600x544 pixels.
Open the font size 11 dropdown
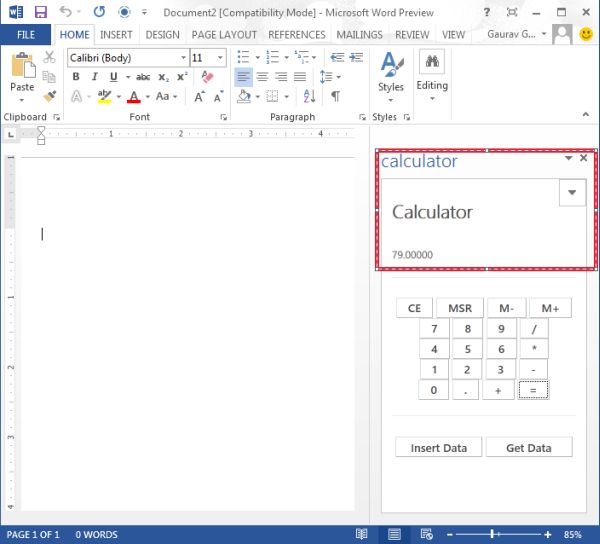[x=220, y=58]
